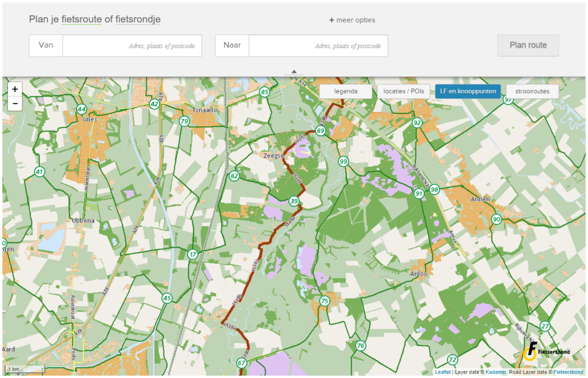Select cycling junction node 39
Screen dimensions: 588x378
point(294,201)
